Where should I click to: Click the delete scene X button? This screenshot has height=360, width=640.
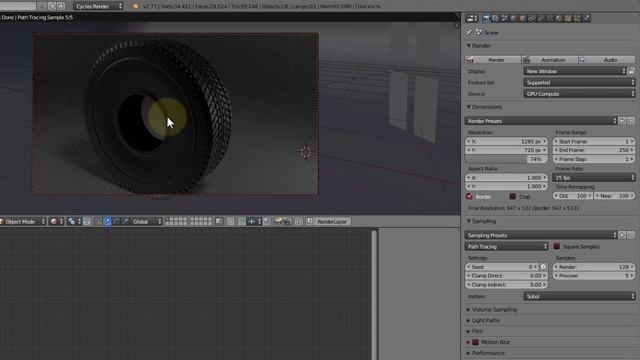point(61,6)
